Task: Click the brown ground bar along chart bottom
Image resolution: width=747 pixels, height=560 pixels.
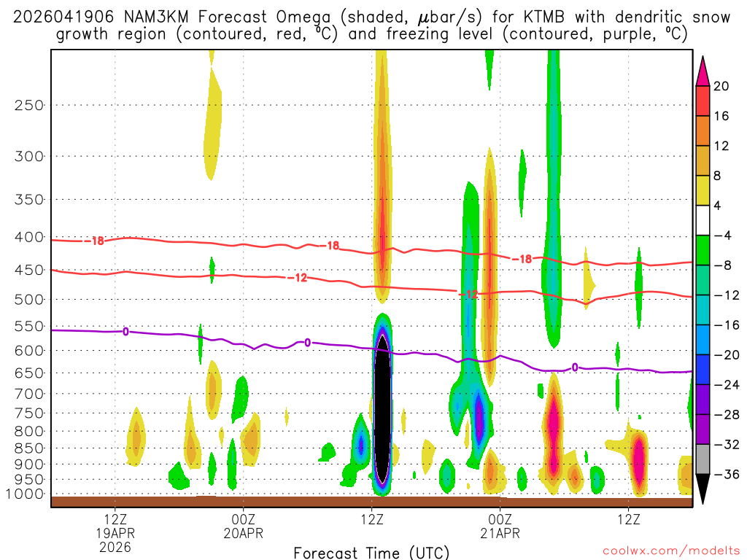Action: pyautogui.click(x=371, y=502)
